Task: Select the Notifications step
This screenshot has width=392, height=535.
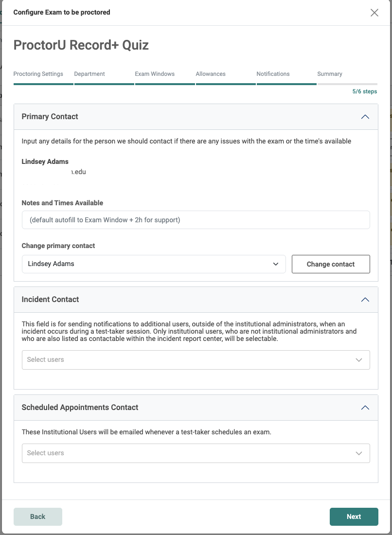Action: click(x=273, y=74)
